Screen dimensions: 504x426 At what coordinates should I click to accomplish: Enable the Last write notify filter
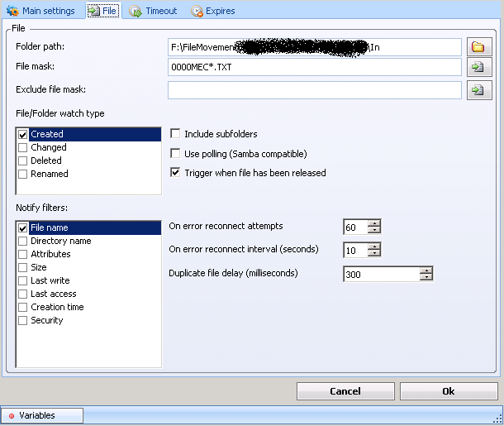click(x=23, y=280)
